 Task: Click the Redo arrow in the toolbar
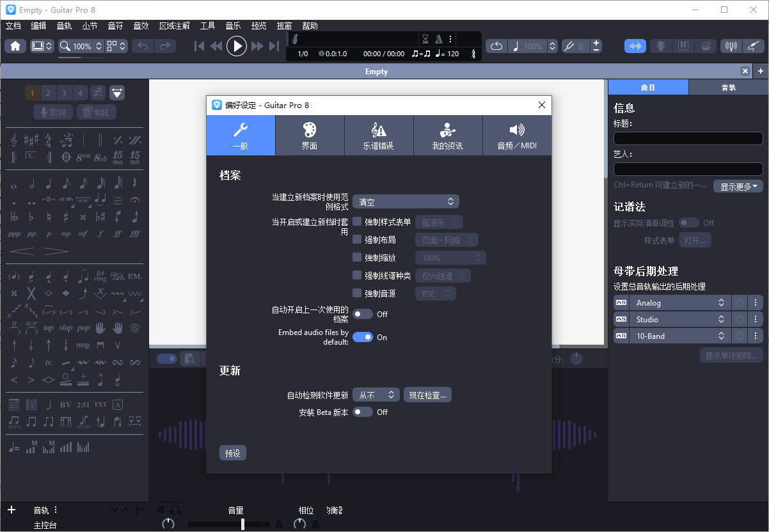164,46
